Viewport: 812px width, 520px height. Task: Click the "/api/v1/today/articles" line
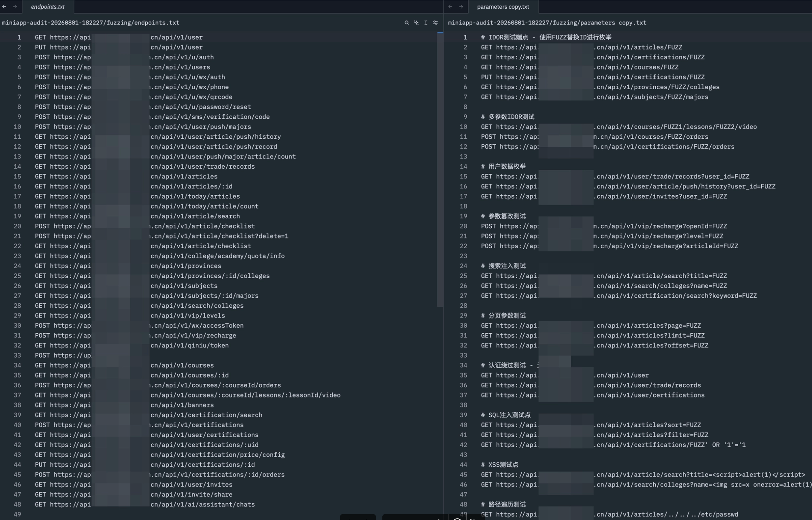tap(137, 196)
